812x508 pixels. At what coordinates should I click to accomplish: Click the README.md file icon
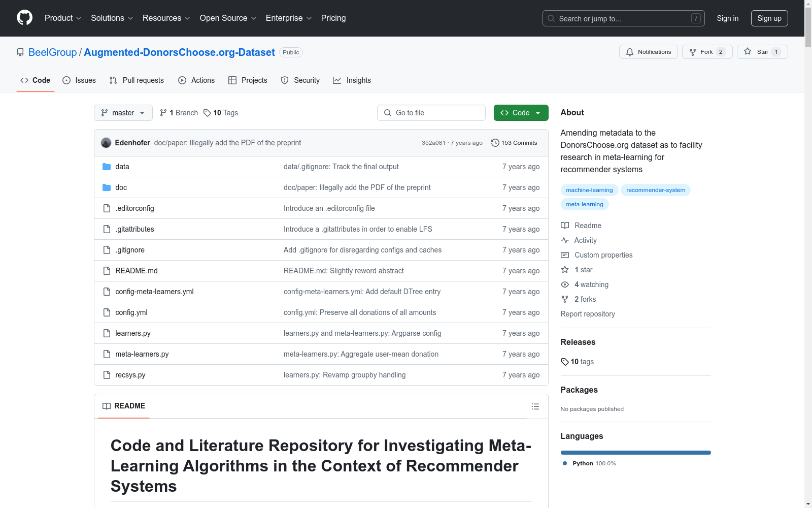click(x=107, y=271)
